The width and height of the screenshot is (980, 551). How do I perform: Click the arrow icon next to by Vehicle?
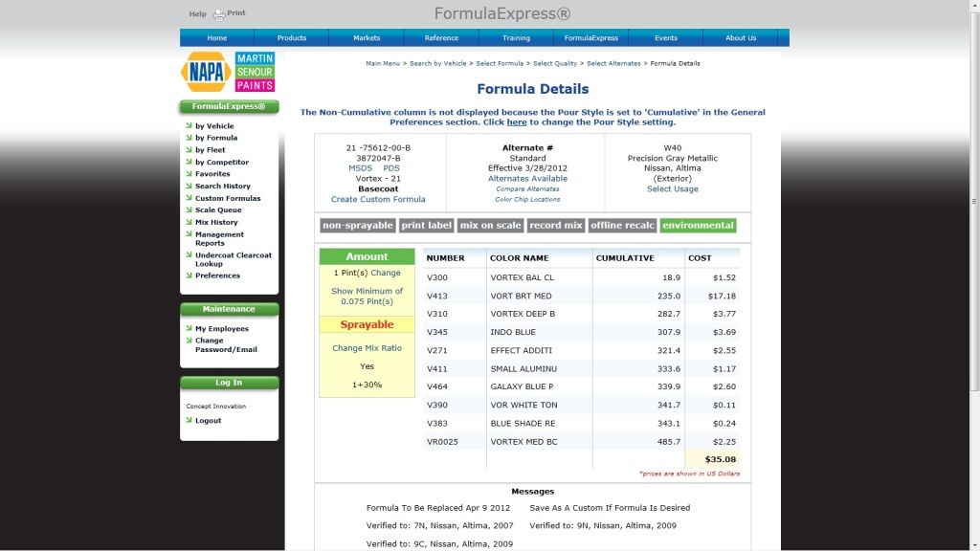coord(189,125)
